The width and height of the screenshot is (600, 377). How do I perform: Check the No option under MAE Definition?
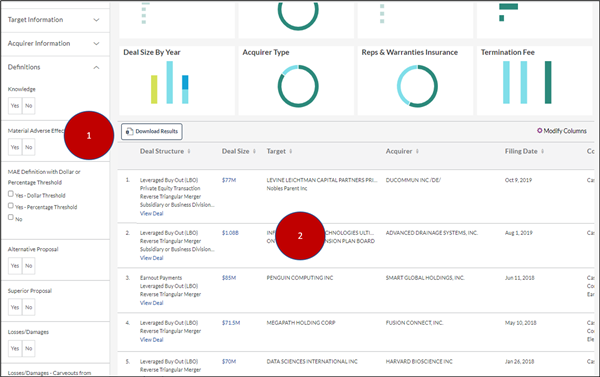click(11, 217)
